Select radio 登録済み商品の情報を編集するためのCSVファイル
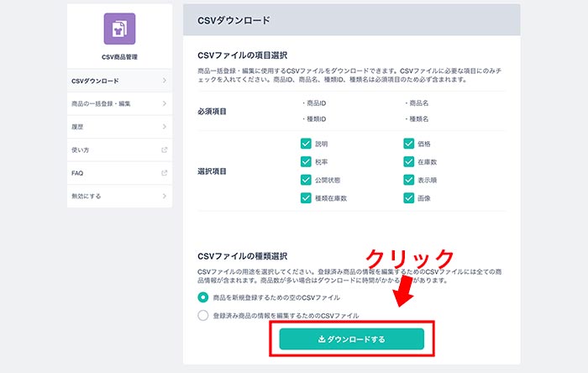The height and width of the screenshot is (373, 588). (x=203, y=315)
